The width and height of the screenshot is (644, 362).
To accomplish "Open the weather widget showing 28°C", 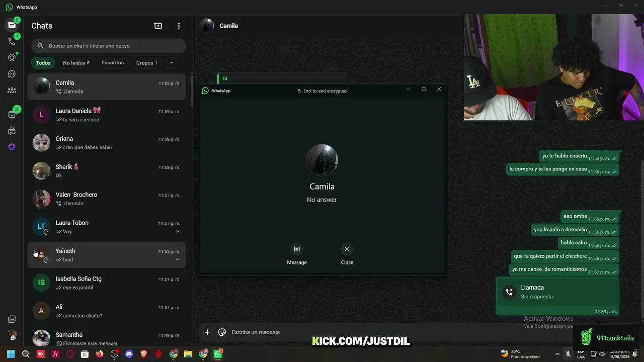I will [520, 354].
